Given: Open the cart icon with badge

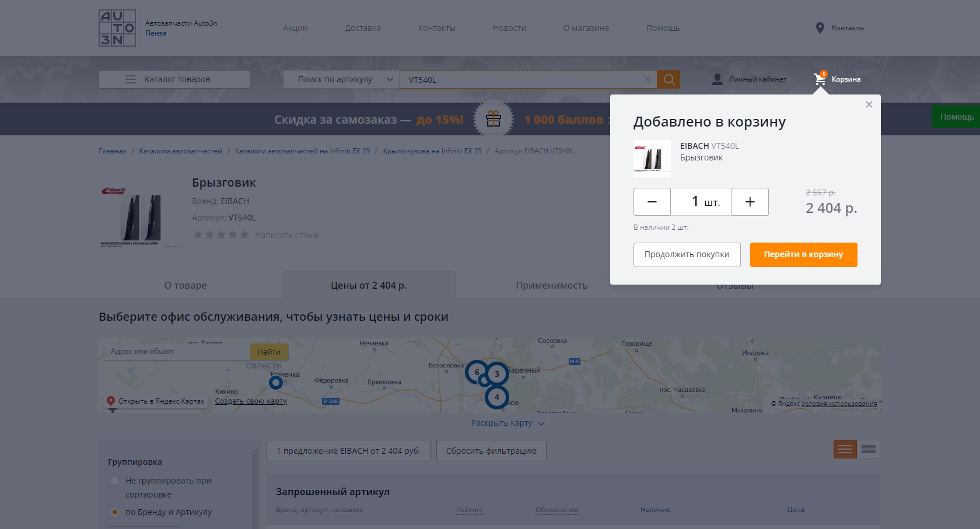Looking at the screenshot, I should 820,79.
